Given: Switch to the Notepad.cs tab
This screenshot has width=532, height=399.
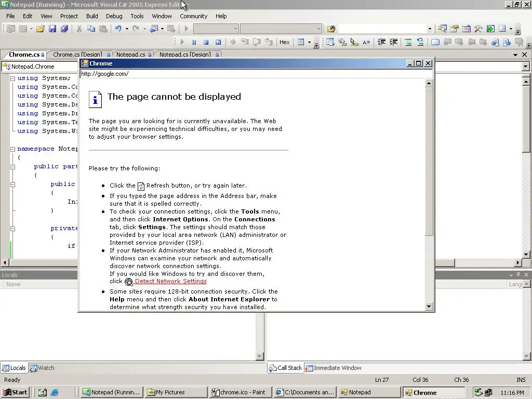Looking at the screenshot, I should [x=133, y=54].
